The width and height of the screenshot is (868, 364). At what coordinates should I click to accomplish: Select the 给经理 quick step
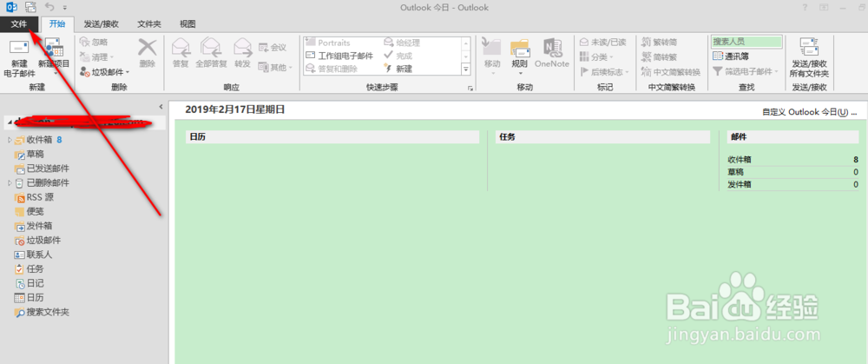click(402, 43)
